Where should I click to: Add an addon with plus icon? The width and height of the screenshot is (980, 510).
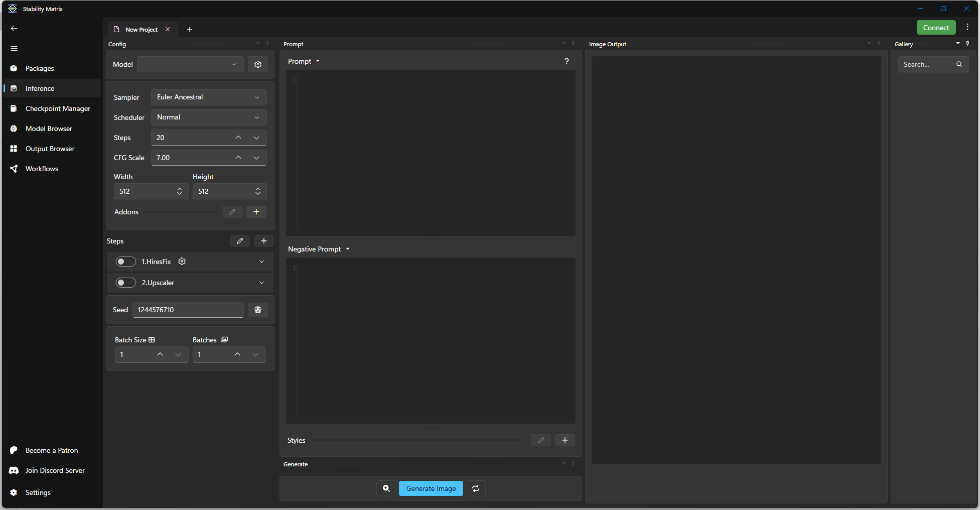coord(256,212)
